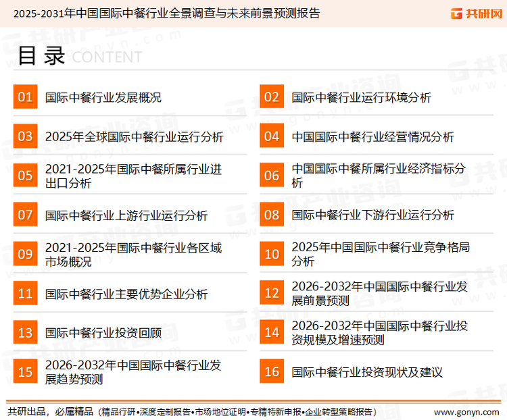Select chapter 国际中餐行业主要优势企业分析

pyautogui.click(x=126, y=294)
